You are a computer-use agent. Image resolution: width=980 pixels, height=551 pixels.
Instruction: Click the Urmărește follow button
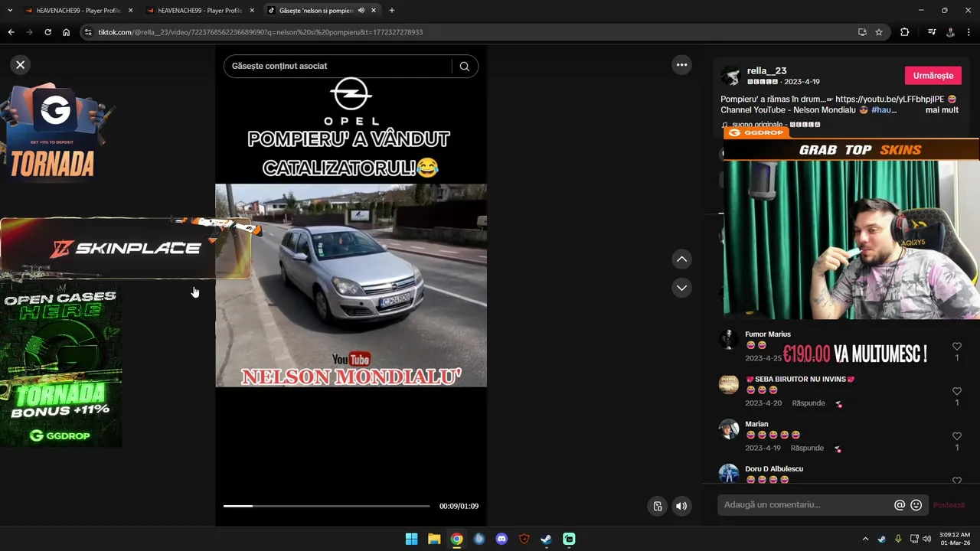point(933,76)
